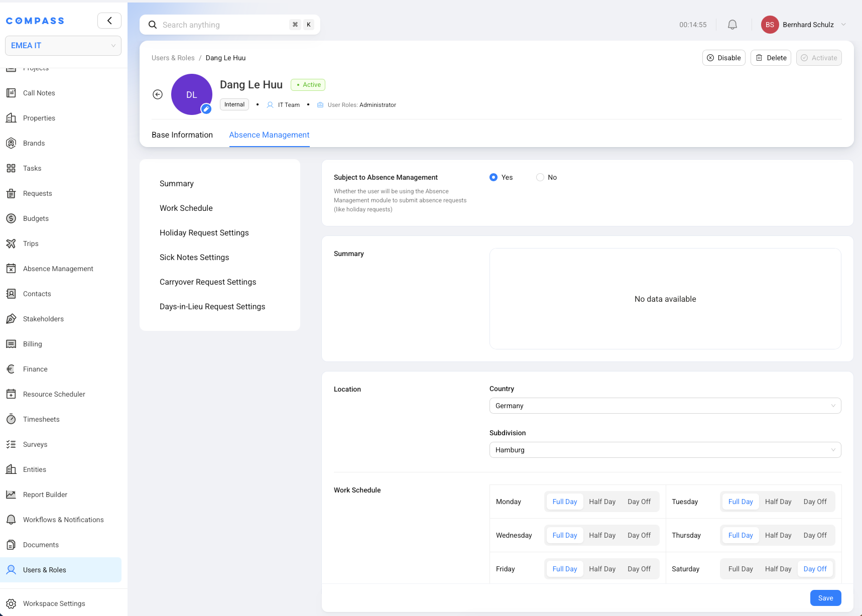The image size is (862, 616).
Task: Switch to the Absence Management tab
Action: pyautogui.click(x=269, y=135)
